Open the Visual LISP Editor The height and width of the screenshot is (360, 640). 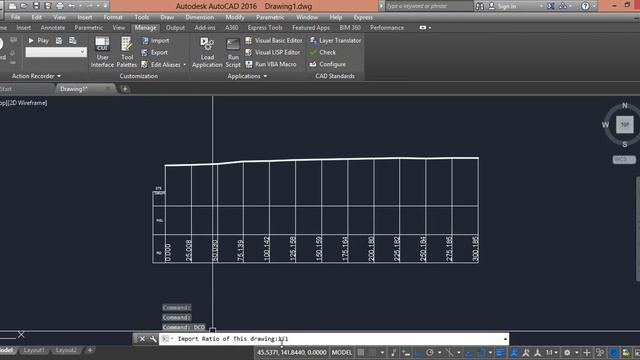pos(273,52)
